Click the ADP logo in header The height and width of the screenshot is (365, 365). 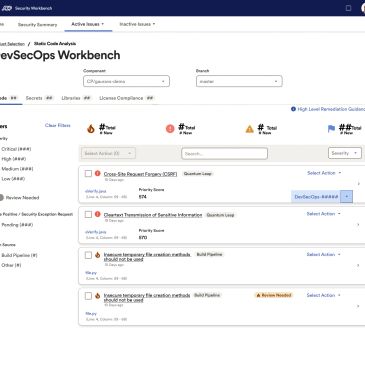pos(6,8)
